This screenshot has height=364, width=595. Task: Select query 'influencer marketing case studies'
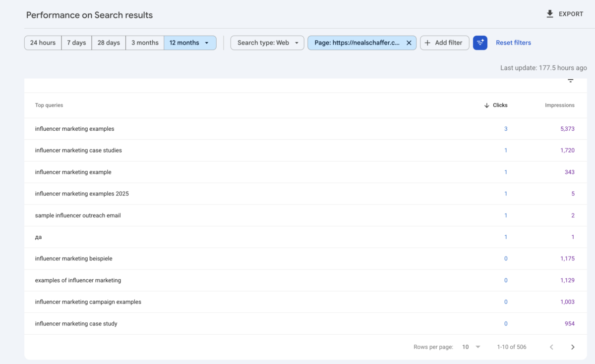point(78,151)
